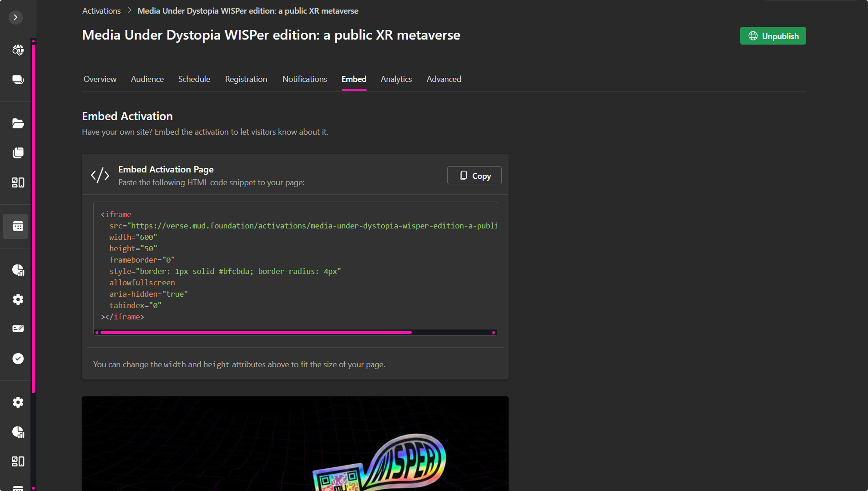Viewport: 868px width, 491px height.
Task: Switch to the Overview tab
Action: click(99, 79)
